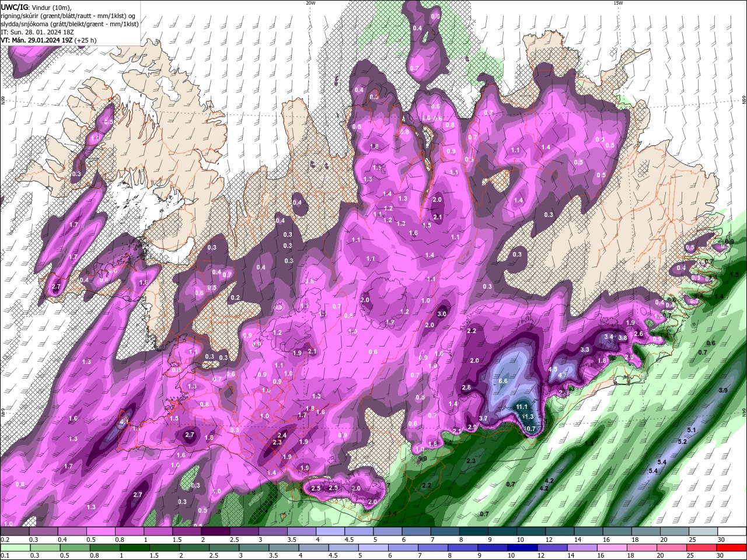This screenshot has width=747, height=560.
Task: Click the 2.4 value on the map
Action: coord(282,435)
